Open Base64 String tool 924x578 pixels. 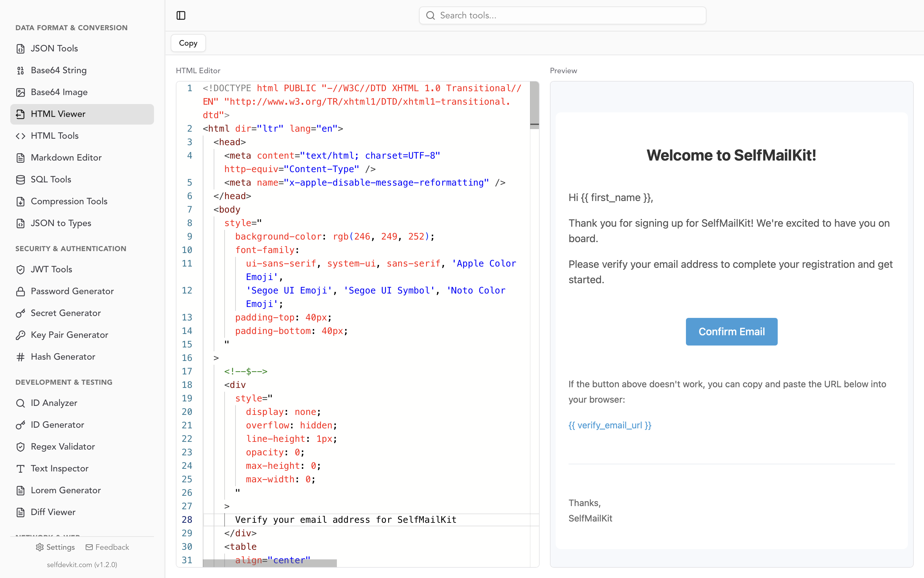82,70
